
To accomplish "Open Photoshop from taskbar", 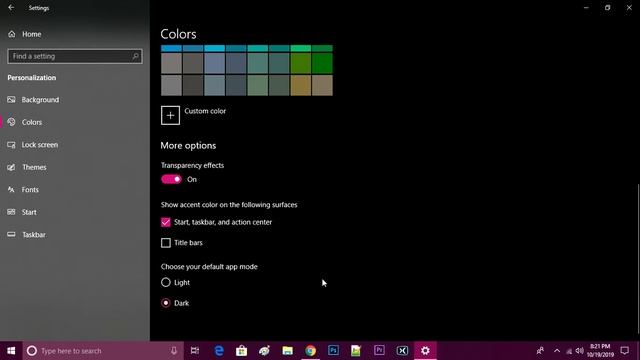I will (x=333, y=351).
